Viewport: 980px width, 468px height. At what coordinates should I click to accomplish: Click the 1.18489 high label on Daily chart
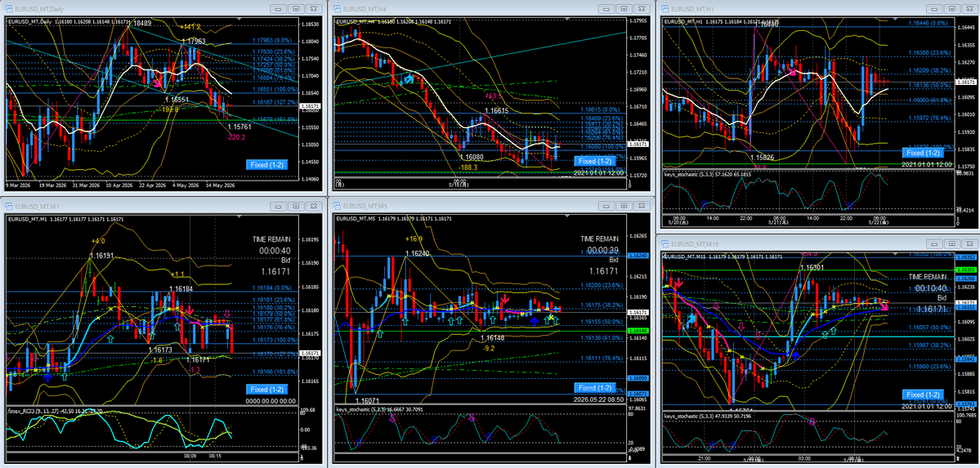(x=140, y=23)
